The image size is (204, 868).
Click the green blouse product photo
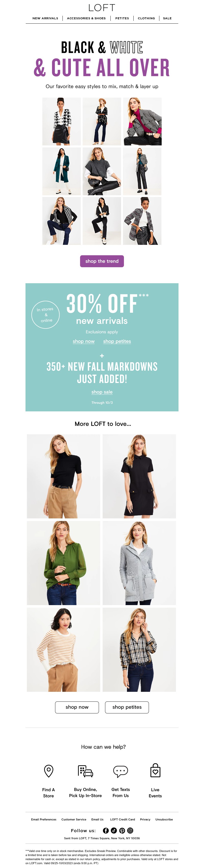[x=63, y=563]
